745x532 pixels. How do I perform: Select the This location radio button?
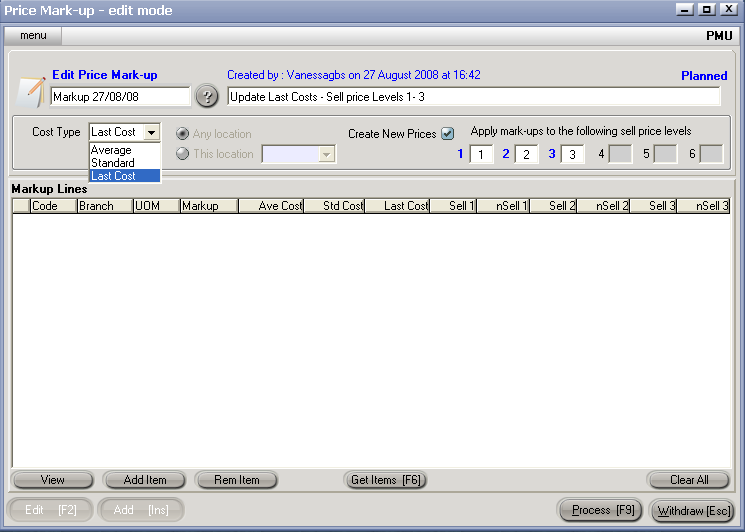click(182, 153)
